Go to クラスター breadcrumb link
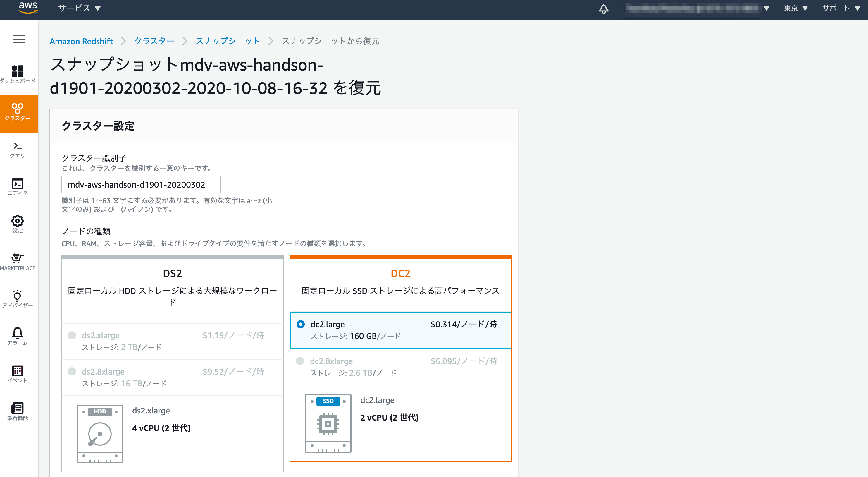Screen dimensions: 868x477 click(154, 41)
